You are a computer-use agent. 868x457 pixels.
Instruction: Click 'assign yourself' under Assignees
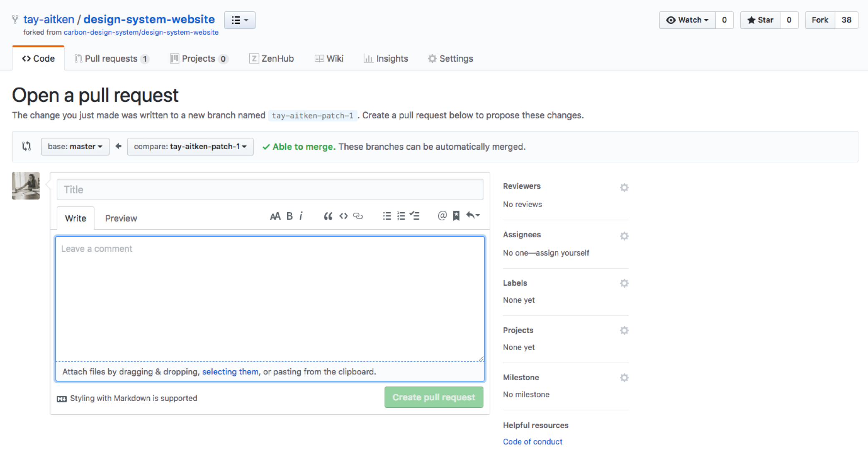[562, 253]
